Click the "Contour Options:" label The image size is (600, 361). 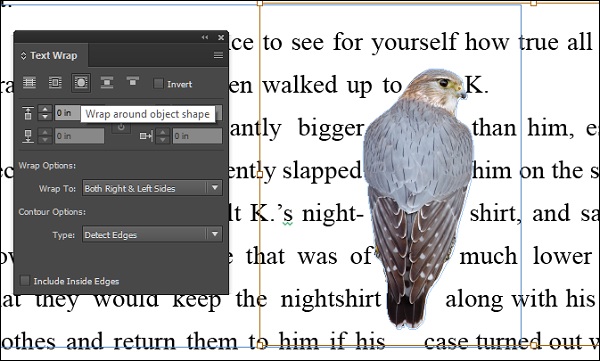[52, 212]
